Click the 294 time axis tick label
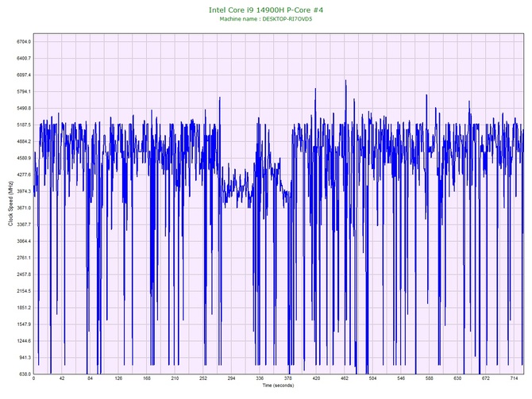 coord(231,378)
